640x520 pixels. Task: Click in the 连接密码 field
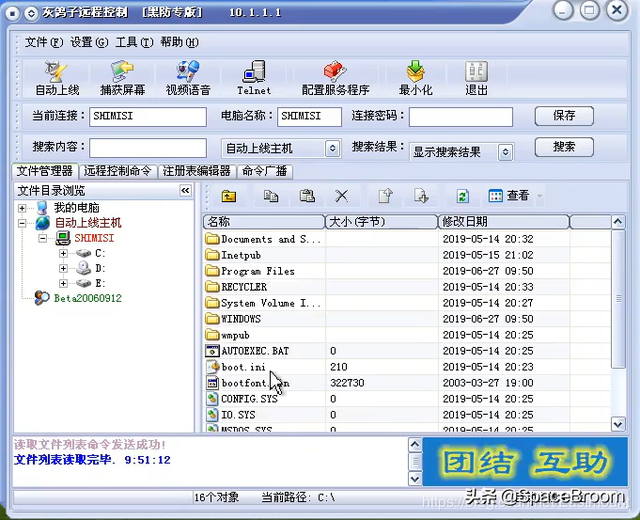click(461, 117)
